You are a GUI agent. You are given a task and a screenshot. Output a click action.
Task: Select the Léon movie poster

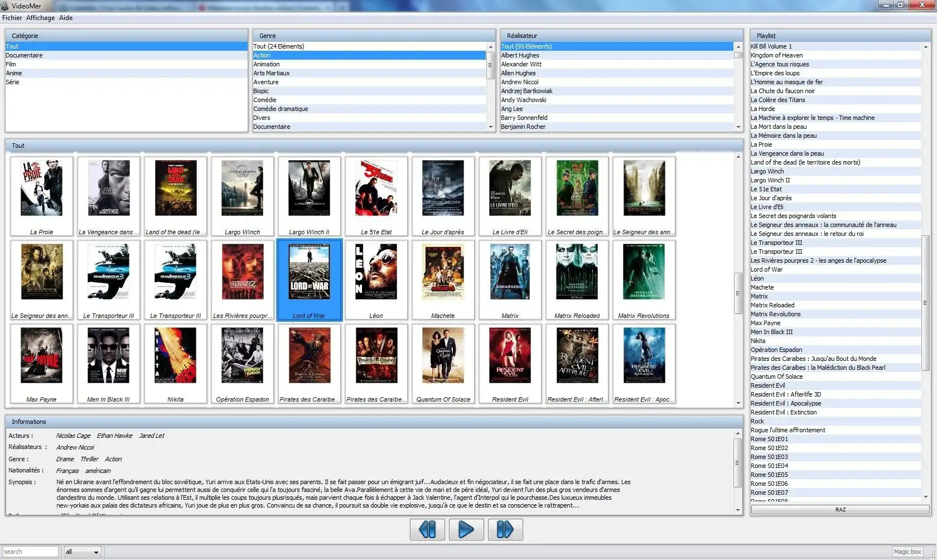click(x=376, y=272)
